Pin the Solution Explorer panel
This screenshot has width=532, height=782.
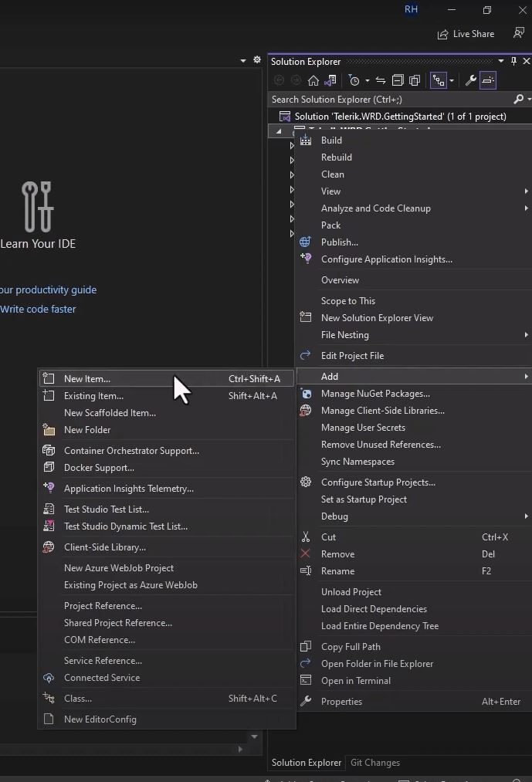coord(513,61)
